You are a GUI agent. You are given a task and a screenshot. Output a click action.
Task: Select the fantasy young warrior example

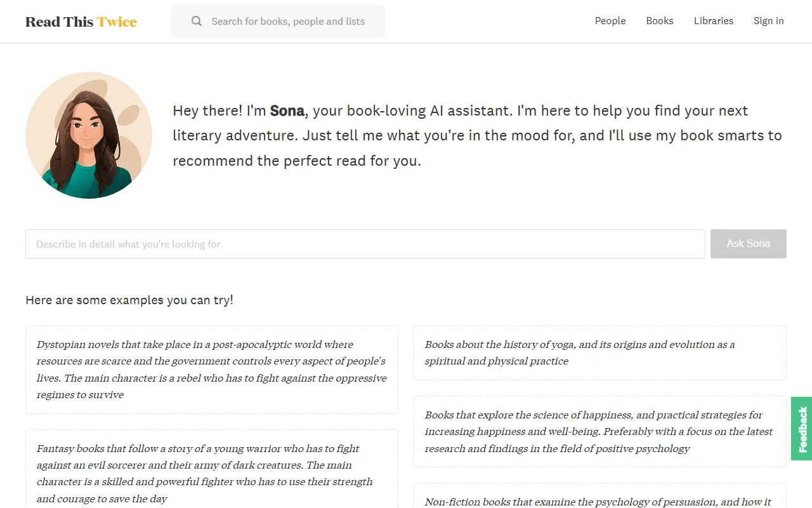click(x=212, y=473)
